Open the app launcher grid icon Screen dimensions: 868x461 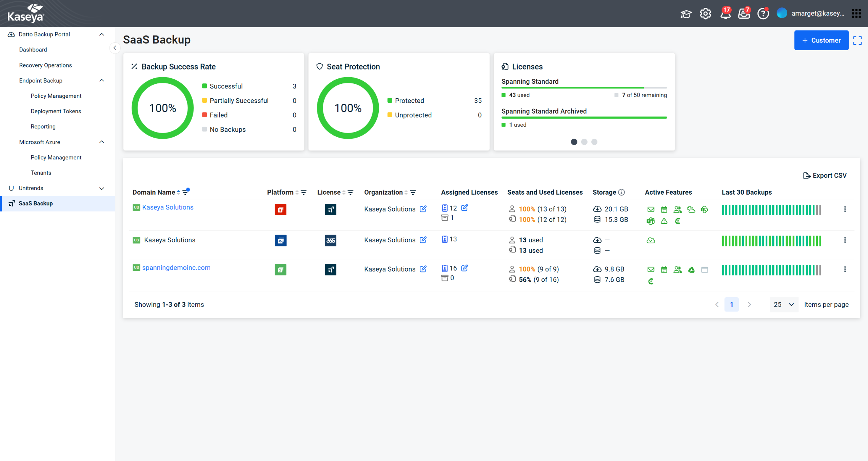tap(856, 14)
